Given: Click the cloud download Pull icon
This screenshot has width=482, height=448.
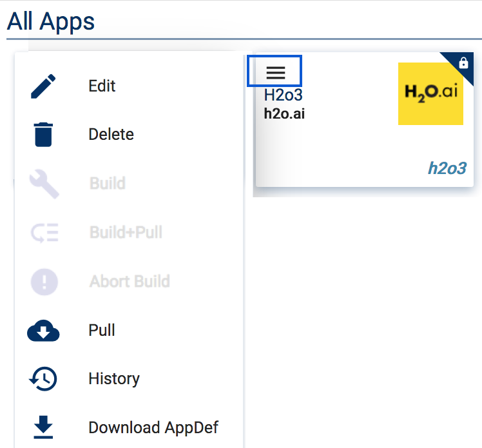Looking at the screenshot, I should click(43, 331).
